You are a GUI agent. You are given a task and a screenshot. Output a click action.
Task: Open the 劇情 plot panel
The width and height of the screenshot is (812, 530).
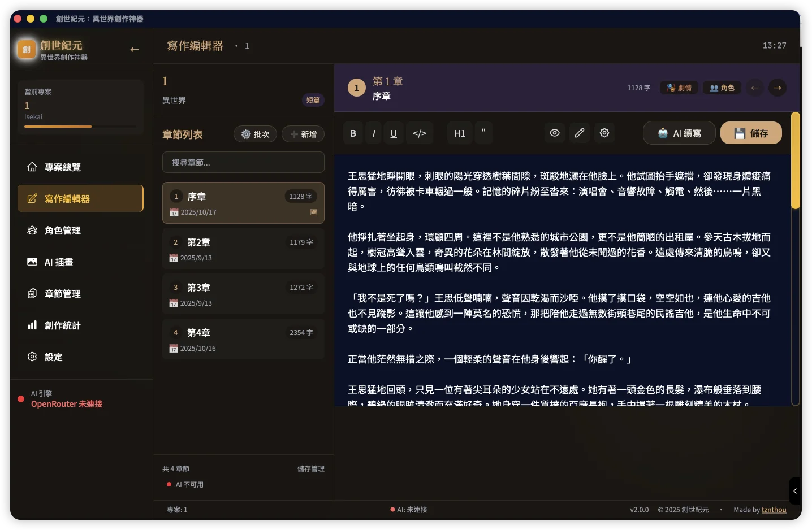tap(679, 88)
